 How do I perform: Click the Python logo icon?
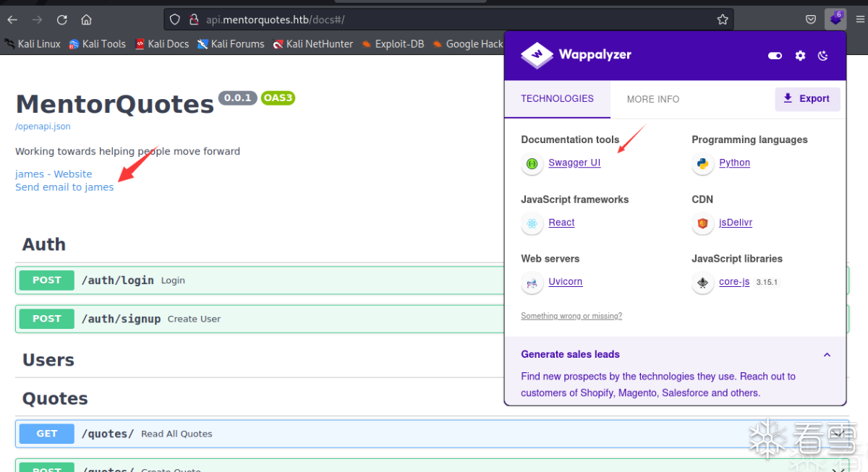coord(702,163)
